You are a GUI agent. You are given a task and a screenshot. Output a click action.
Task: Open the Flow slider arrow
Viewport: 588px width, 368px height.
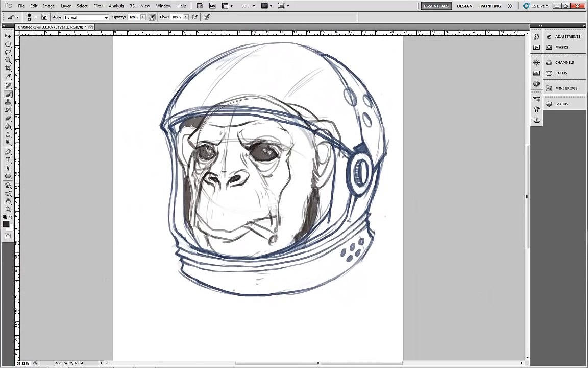coord(186,17)
